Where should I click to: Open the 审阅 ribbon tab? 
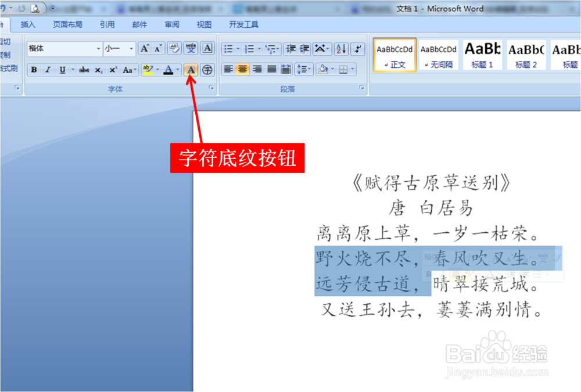point(173,24)
